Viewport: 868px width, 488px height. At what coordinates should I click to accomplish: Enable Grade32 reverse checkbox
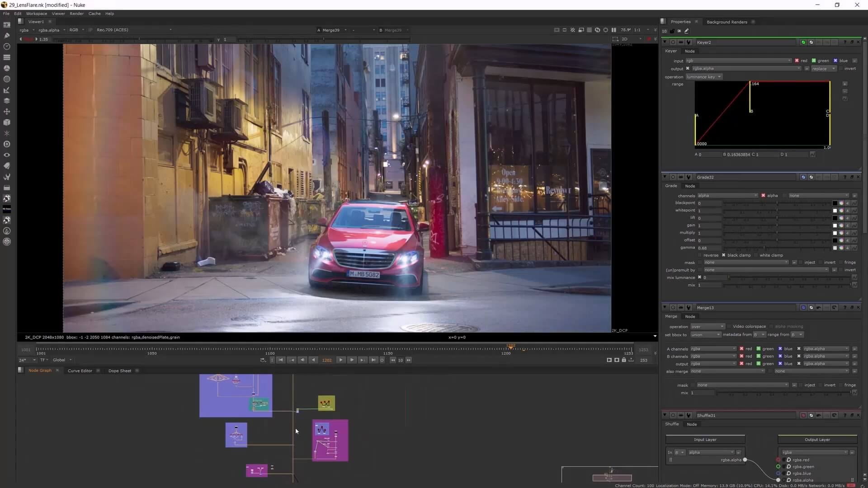click(700, 255)
